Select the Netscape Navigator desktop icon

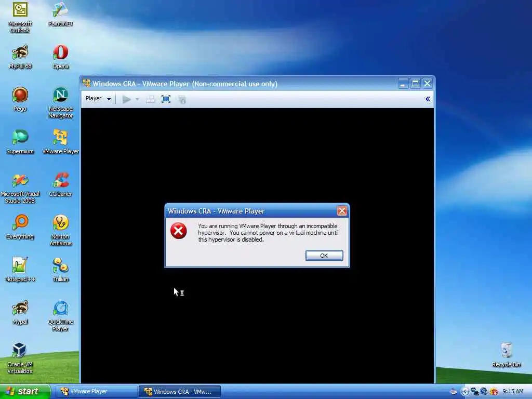pyautogui.click(x=60, y=103)
